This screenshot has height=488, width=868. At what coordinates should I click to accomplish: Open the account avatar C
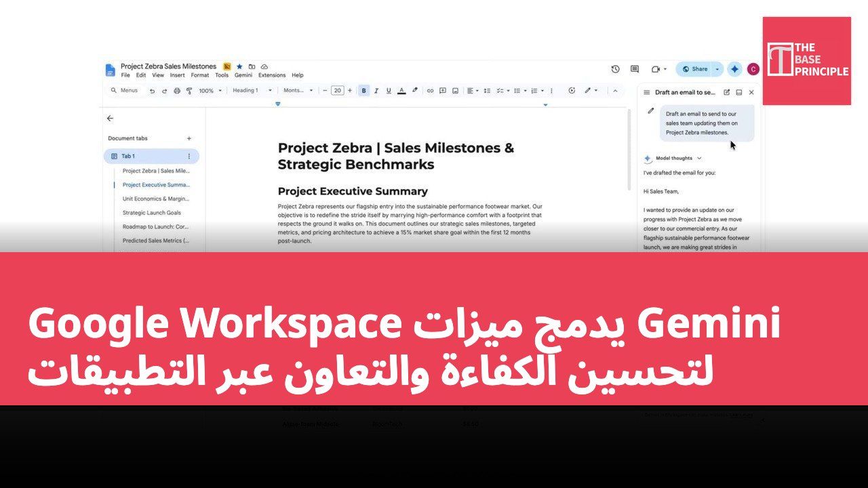pyautogui.click(x=753, y=69)
